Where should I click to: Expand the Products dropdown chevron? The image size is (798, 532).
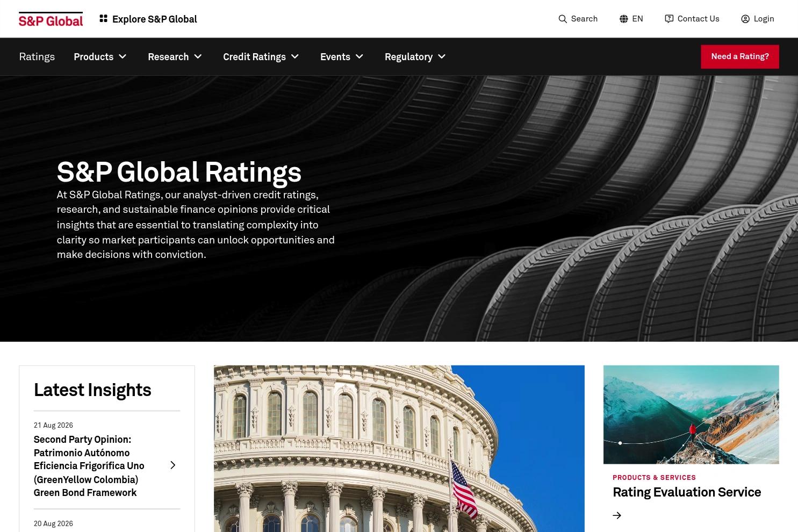tap(123, 56)
